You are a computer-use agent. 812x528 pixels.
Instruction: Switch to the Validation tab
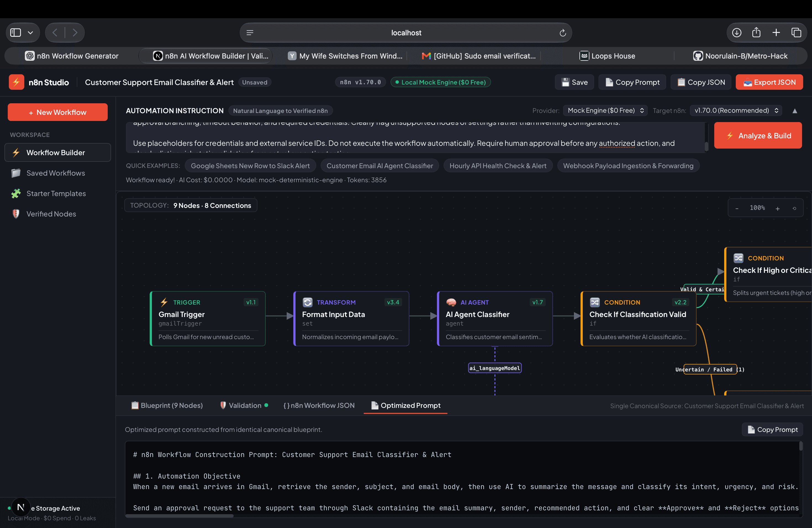244,405
